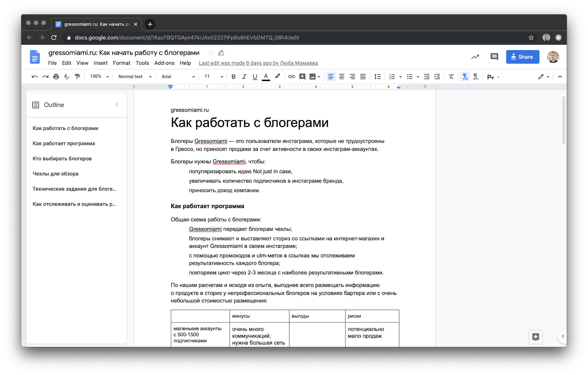Enable left-to-right paragraph direction
This screenshot has width=588, height=375.
point(465,77)
